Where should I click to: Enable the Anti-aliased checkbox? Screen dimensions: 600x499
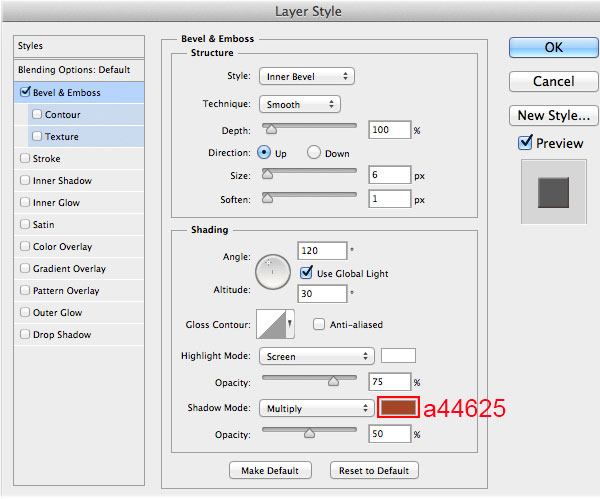[319, 324]
